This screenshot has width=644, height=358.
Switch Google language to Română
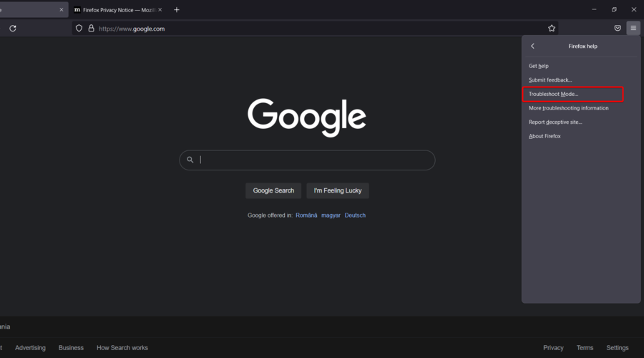click(x=306, y=216)
